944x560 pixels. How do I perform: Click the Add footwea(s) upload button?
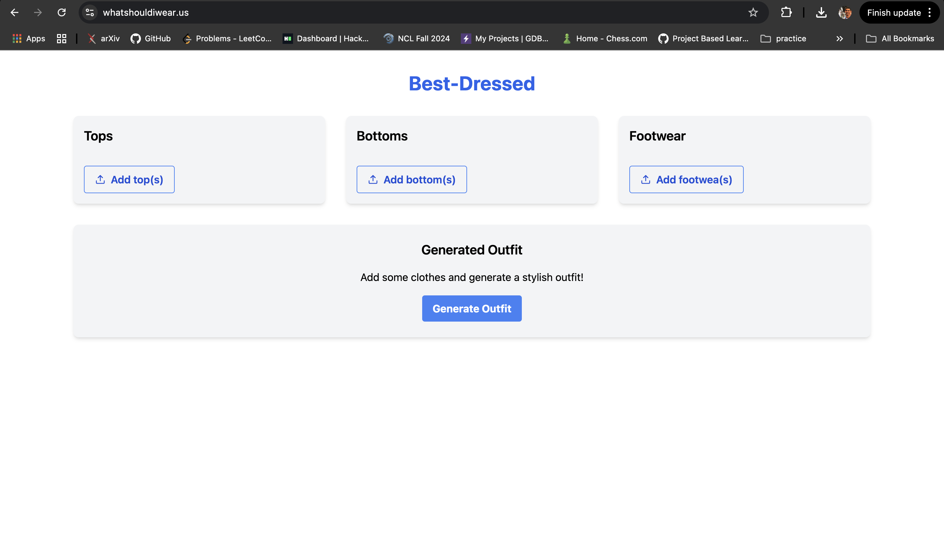(x=686, y=179)
